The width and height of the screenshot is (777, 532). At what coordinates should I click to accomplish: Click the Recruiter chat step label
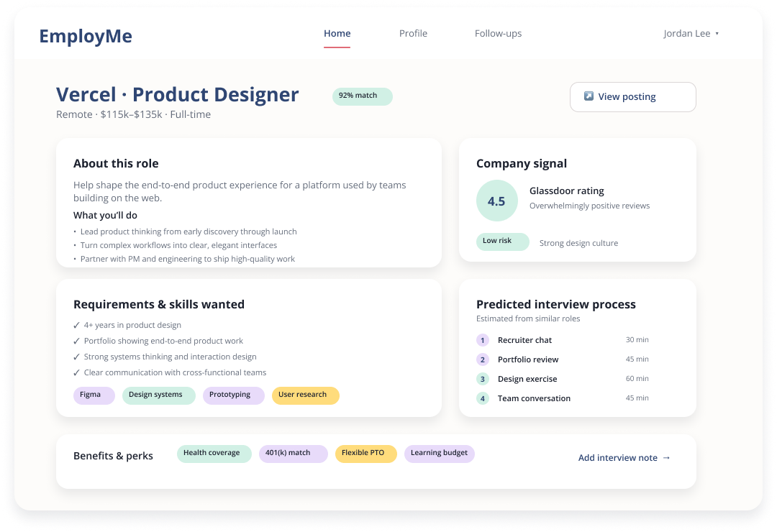coord(524,340)
